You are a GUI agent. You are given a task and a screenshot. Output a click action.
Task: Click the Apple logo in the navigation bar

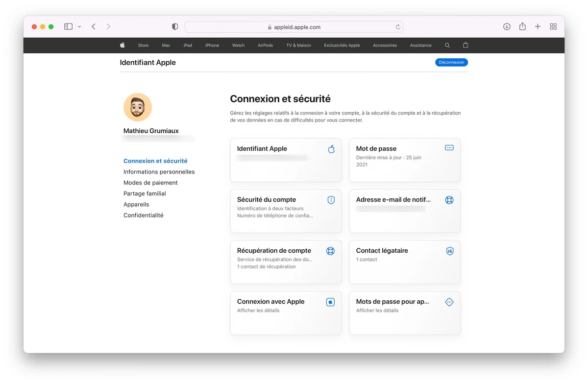(122, 45)
